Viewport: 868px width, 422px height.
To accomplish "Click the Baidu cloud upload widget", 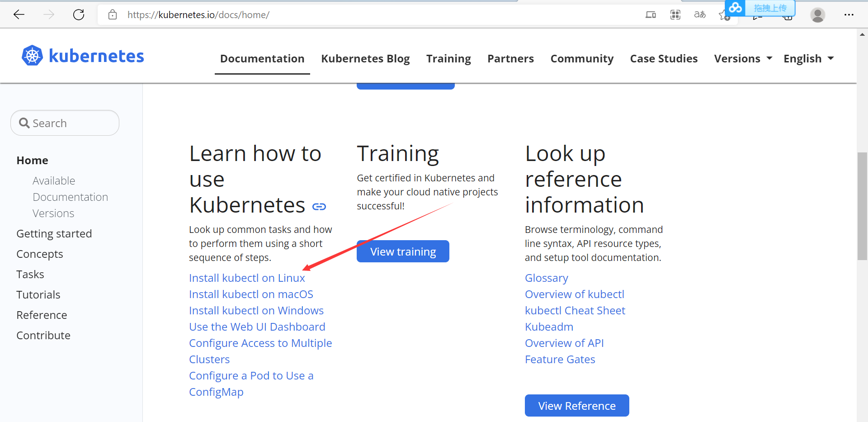I will coord(760,8).
